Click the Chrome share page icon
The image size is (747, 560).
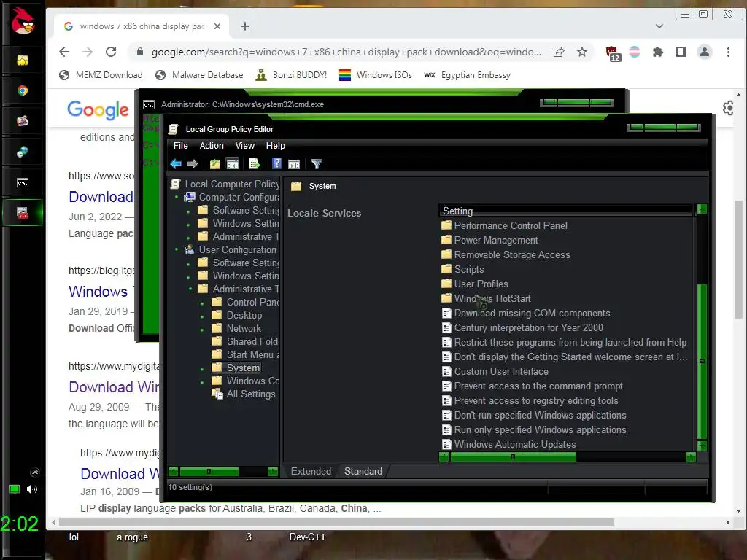[x=559, y=52]
